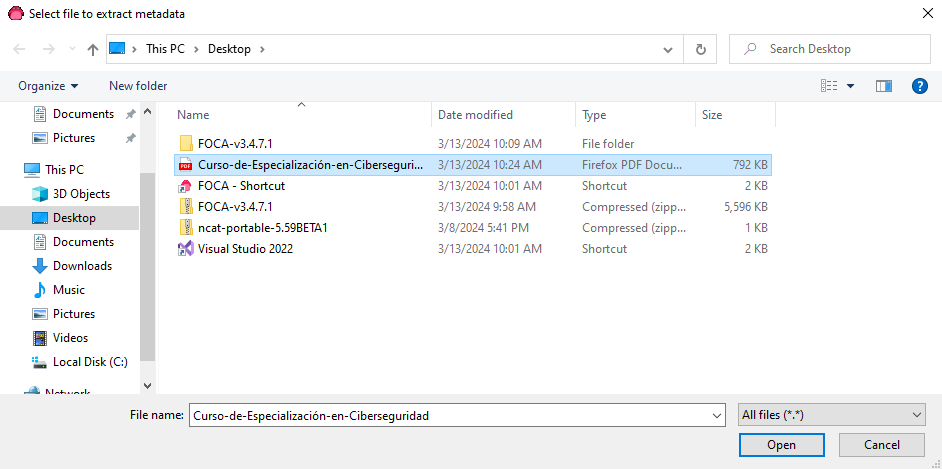Sort files by the Type column

point(635,115)
